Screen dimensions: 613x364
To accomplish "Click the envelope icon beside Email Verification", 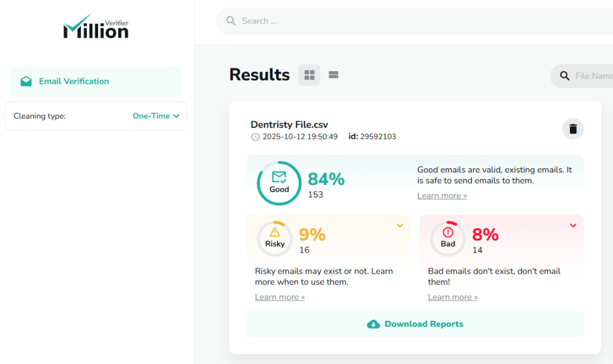I will [x=26, y=81].
